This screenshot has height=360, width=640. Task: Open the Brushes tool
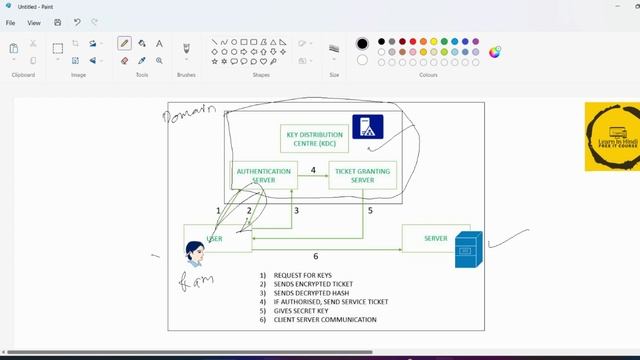pos(186,48)
